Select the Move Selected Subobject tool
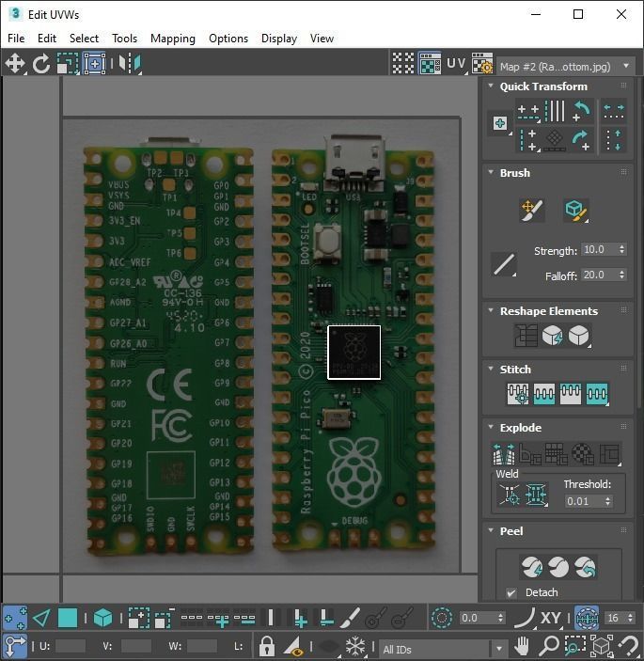The width and height of the screenshot is (644, 661). (x=15, y=64)
